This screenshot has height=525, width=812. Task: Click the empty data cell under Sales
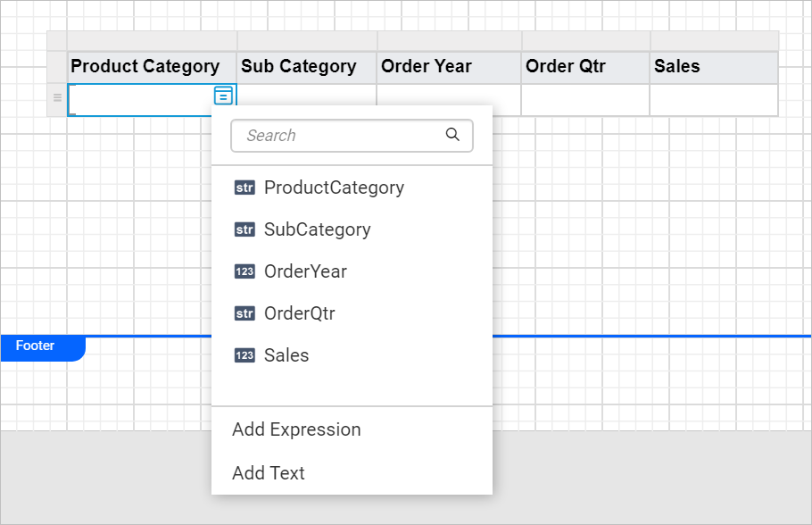pos(714,100)
